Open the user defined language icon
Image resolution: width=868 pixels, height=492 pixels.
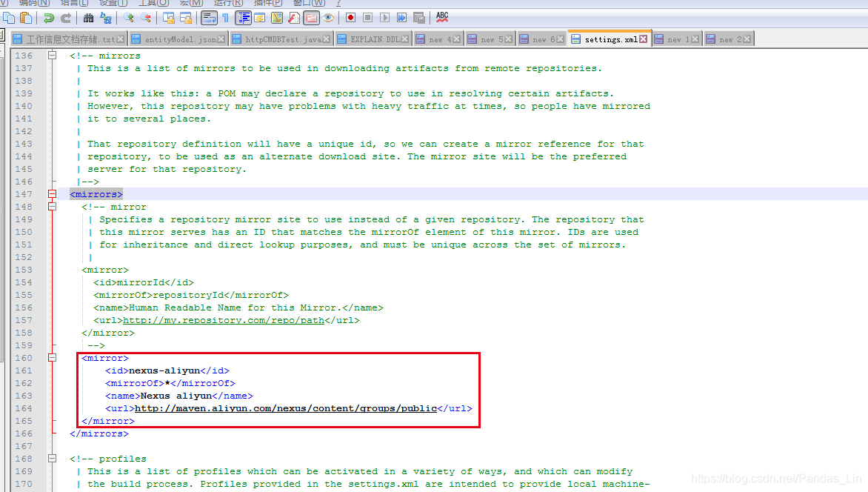point(260,18)
